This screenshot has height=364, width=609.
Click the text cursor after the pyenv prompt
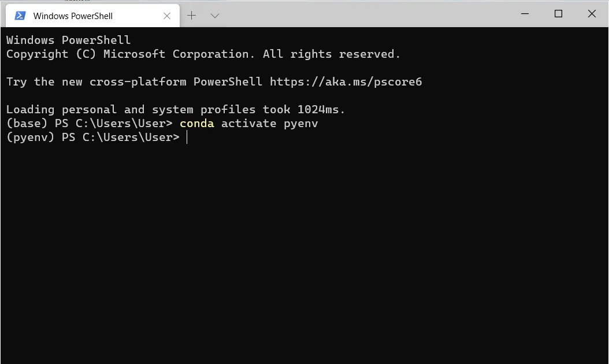(x=187, y=137)
